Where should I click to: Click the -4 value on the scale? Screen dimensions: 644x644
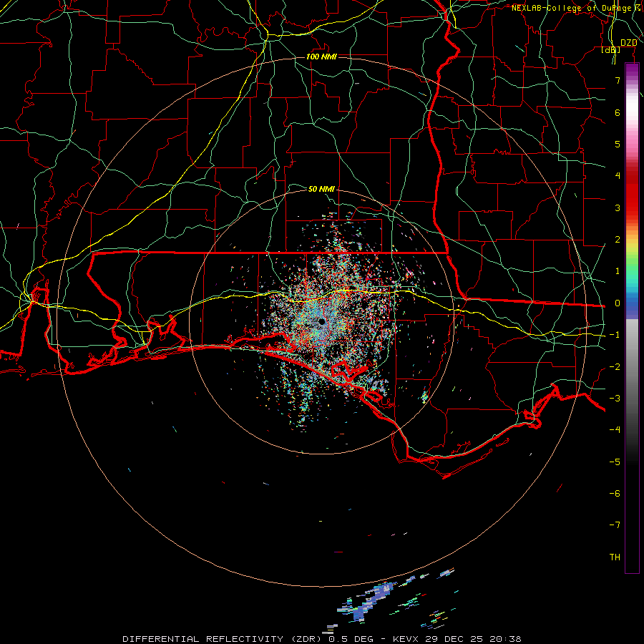[615, 430]
